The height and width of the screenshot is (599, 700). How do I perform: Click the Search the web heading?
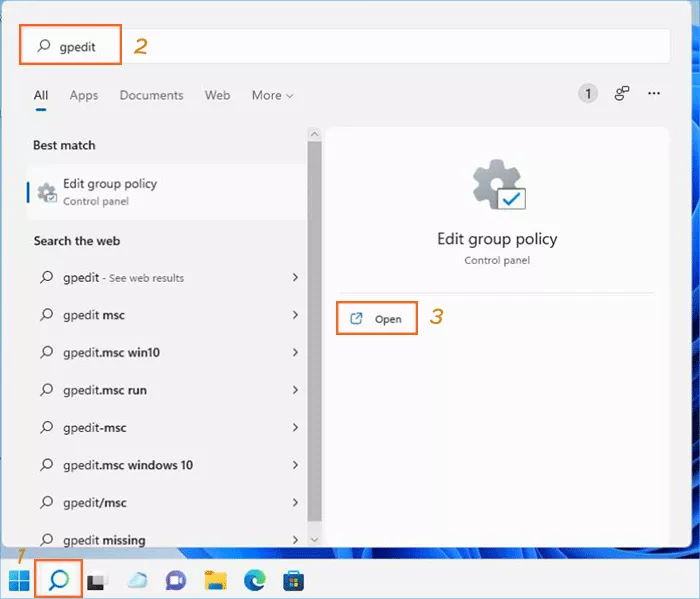77,241
